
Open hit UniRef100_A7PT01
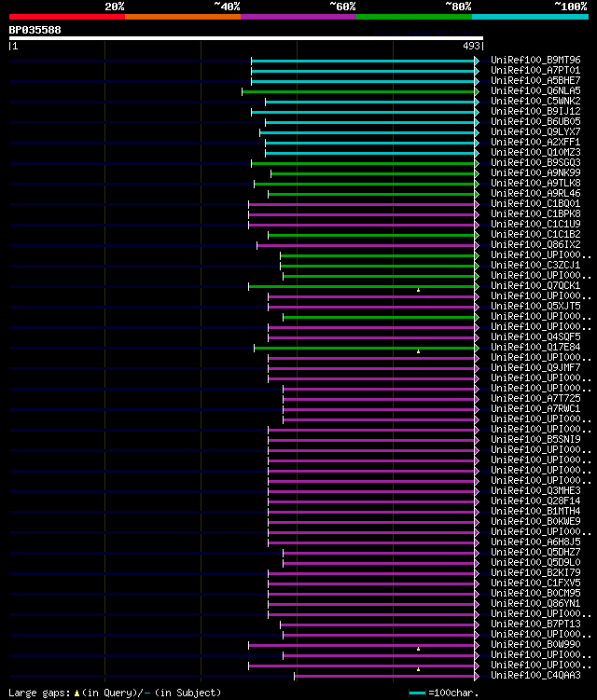click(535, 71)
